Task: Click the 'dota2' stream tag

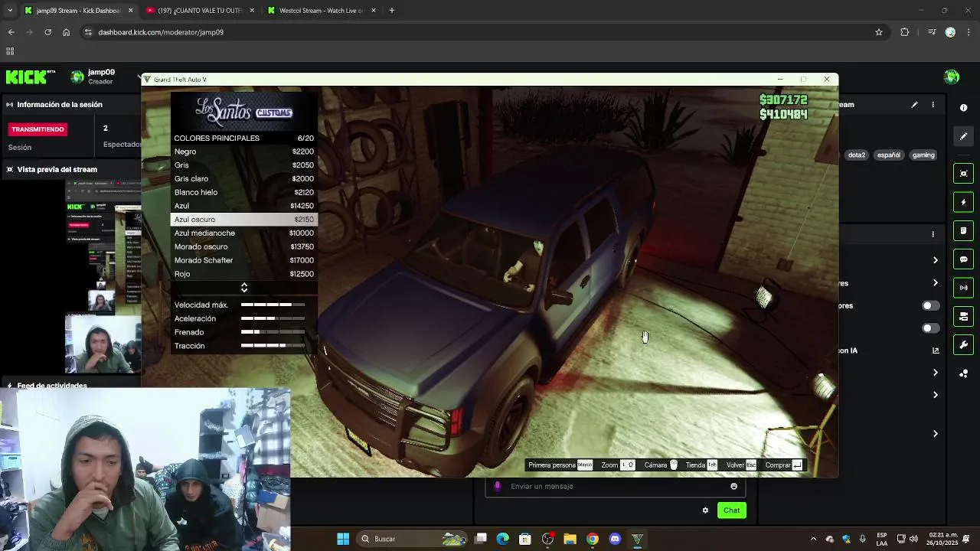Action: click(857, 155)
